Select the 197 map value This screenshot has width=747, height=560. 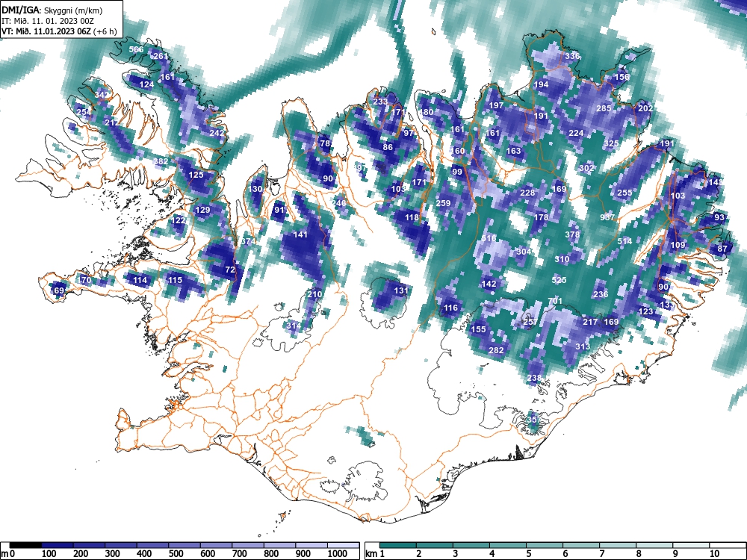[x=496, y=105]
